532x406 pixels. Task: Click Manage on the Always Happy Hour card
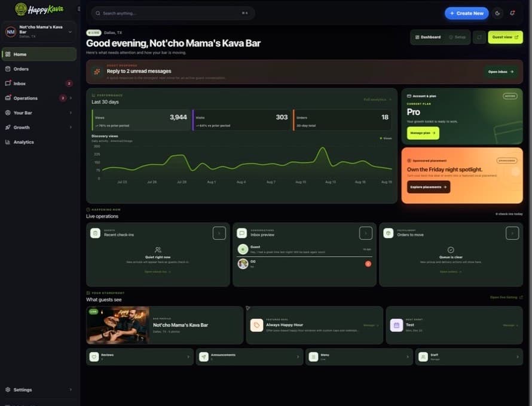tap(371, 325)
